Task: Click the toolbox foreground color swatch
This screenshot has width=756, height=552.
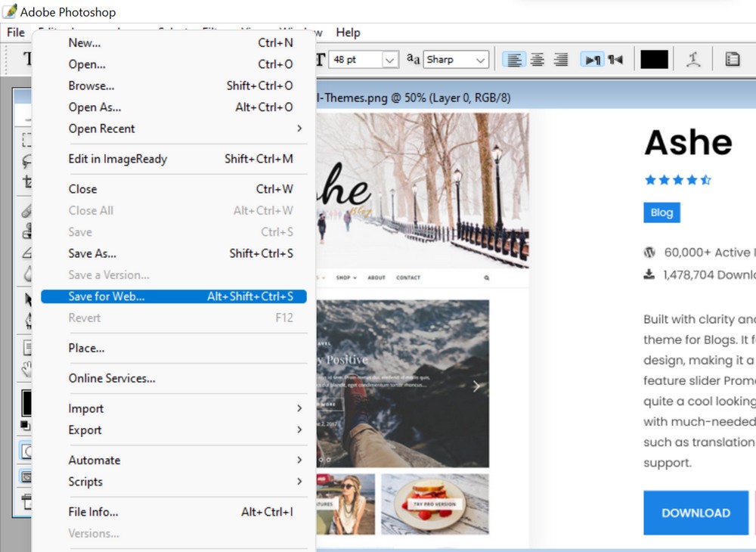Action: [x=26, y=403]
